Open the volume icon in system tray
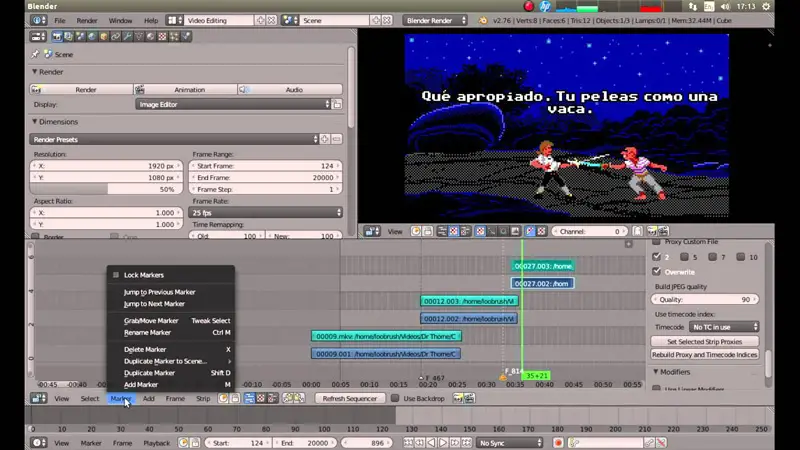This screenshot has width=800, height=450. point(726,7)
